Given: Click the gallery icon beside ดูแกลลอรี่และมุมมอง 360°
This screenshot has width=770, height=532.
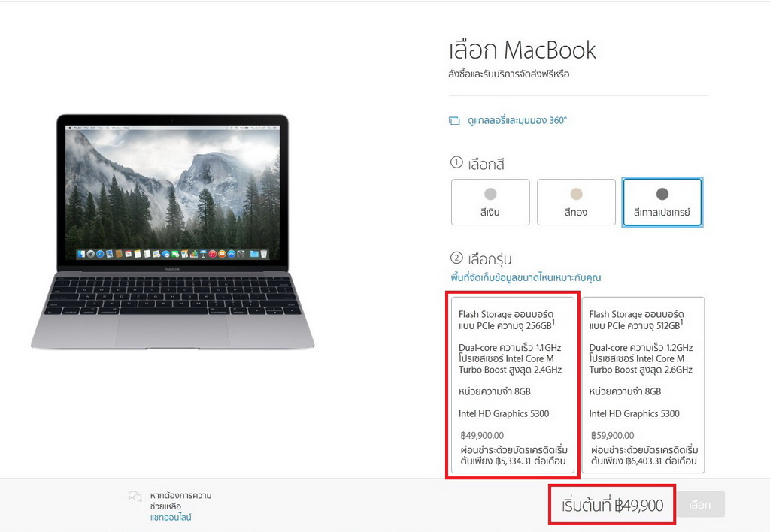Looking at the screenshot, I should pos(454,121).
